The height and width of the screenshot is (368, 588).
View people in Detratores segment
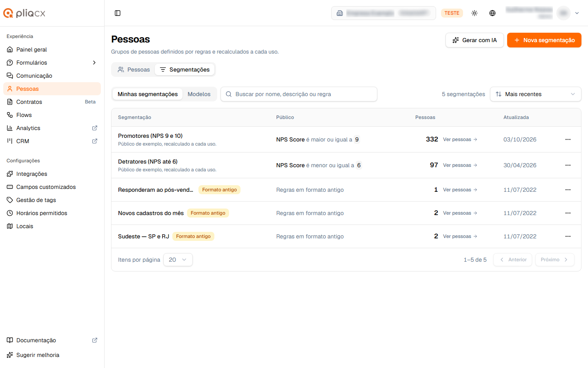point(460,165)
